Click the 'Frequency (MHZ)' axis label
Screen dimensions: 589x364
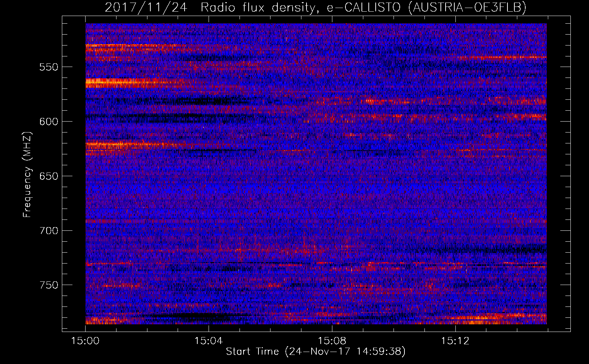coord(27,174)
